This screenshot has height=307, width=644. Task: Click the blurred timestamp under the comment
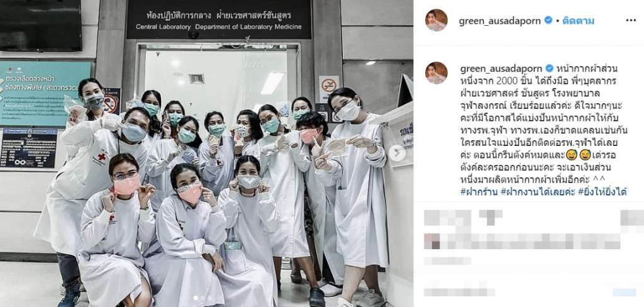pos(447,260)
